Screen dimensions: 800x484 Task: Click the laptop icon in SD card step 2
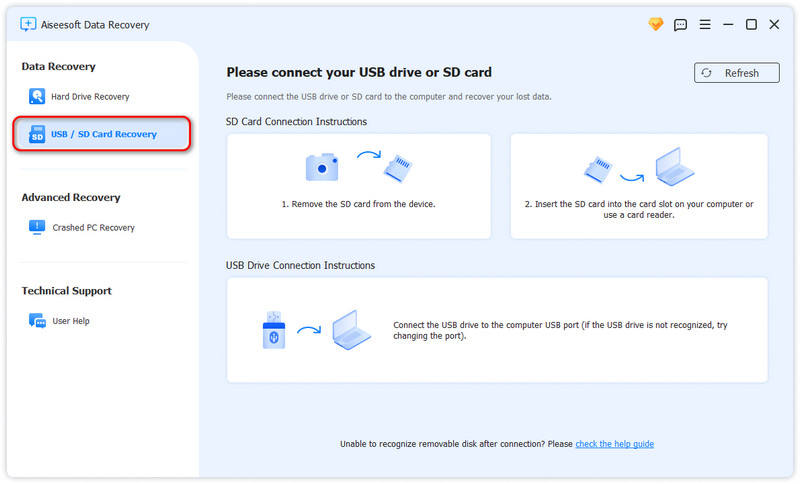tap(674, 168)
